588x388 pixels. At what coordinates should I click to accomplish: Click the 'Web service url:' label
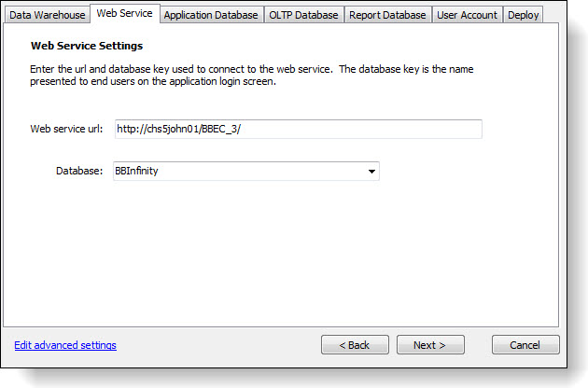point(66,129)
